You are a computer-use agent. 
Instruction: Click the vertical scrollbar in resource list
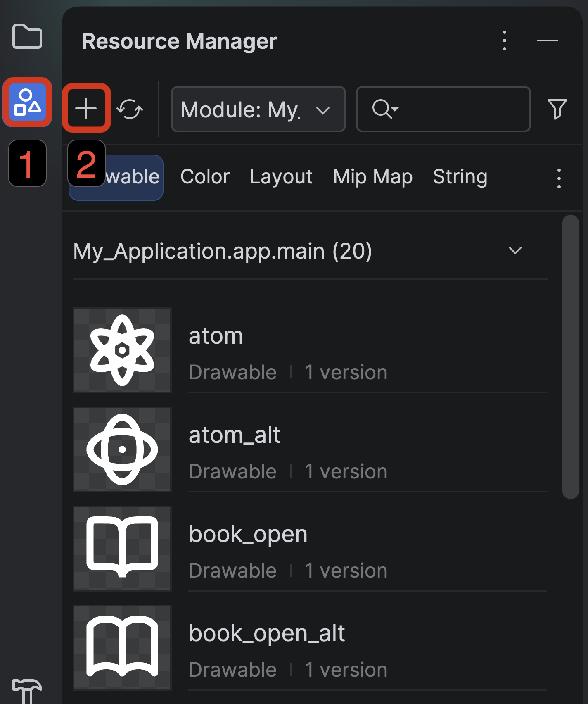(571, 357)
